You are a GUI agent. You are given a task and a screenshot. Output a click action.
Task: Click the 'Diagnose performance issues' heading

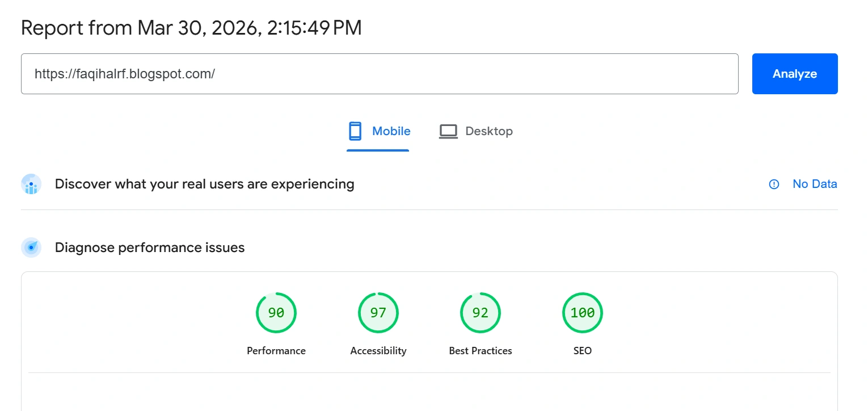(x=150, y=248)
